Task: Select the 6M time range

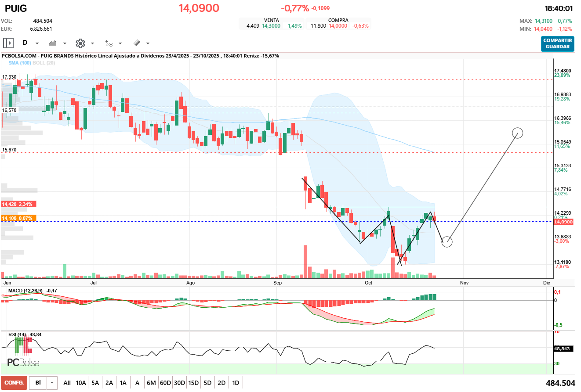Action: coord(151,383)
